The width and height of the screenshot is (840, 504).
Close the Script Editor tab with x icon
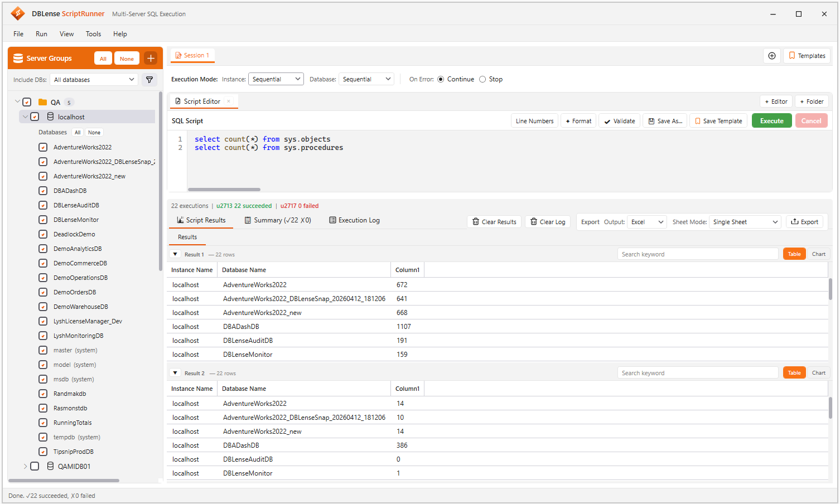click(228, 101)
